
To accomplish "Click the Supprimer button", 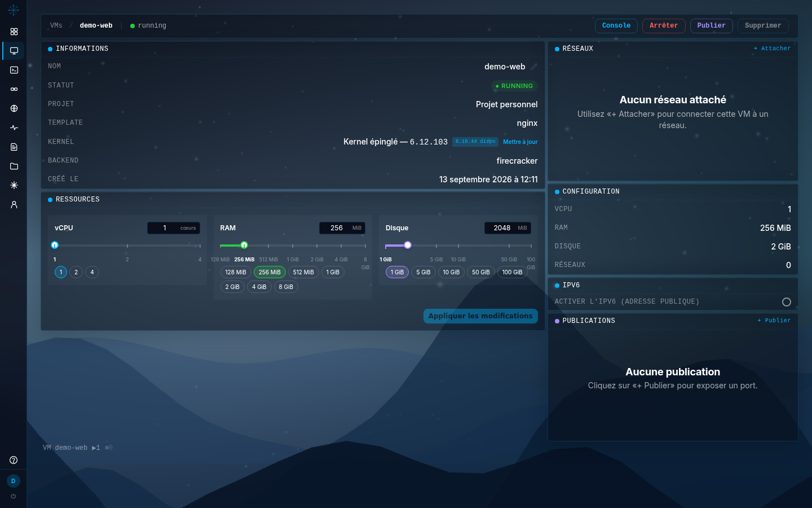I will coord(763,26).
